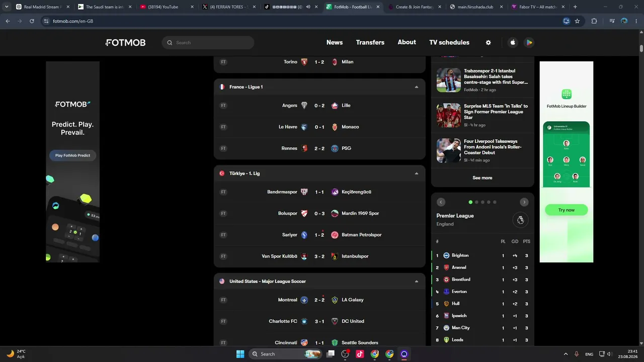Select the fifth carousel dot indicator
644x362 pixels.
[x=495, y=202]
